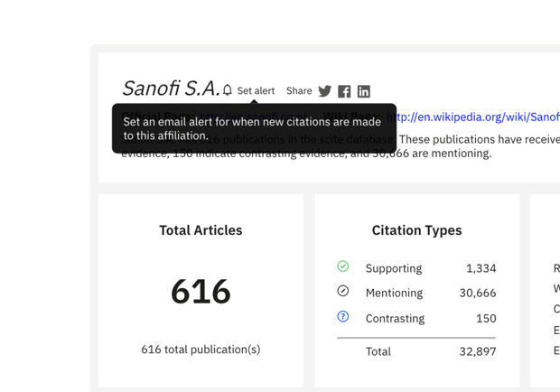Viewport: 560px width, 392px height.
Task: Select the Mentioning citation type label
Action: coord(394,293)
